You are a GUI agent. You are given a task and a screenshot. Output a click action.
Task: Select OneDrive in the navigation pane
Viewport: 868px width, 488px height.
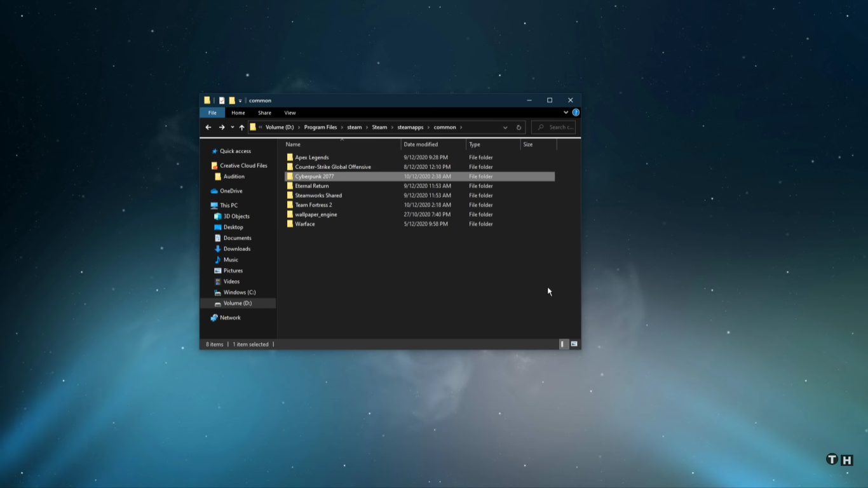click(x=231, y=191)
